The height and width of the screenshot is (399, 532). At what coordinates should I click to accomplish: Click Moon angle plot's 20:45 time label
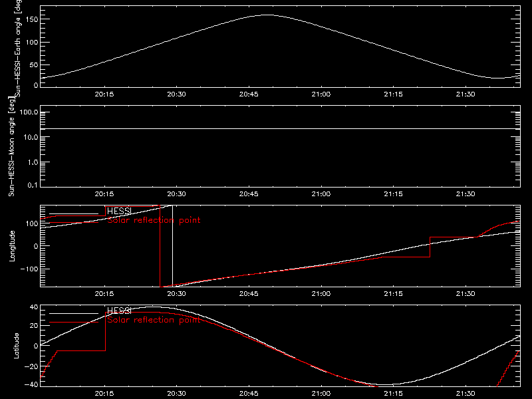point(249,194)
